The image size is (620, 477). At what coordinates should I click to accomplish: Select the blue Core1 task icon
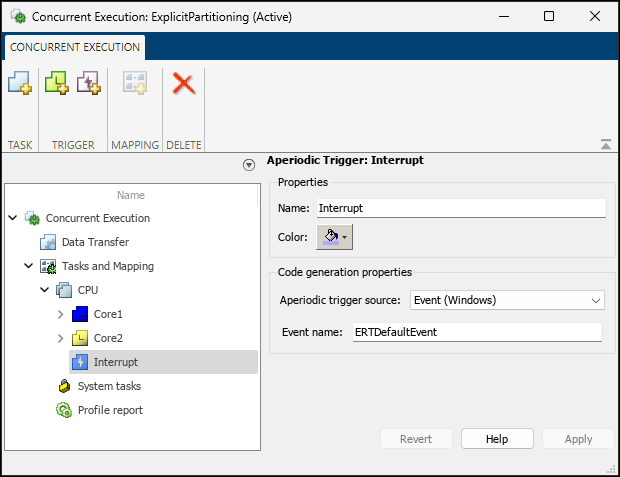pyautogui.click(x=81, y=314)
